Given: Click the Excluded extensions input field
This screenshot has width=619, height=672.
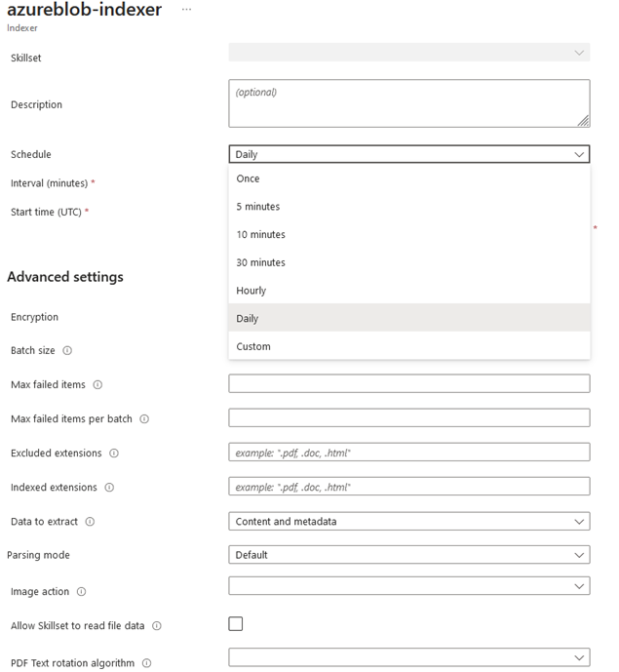Looking at the screenshot, I should (x=408, y=453).
